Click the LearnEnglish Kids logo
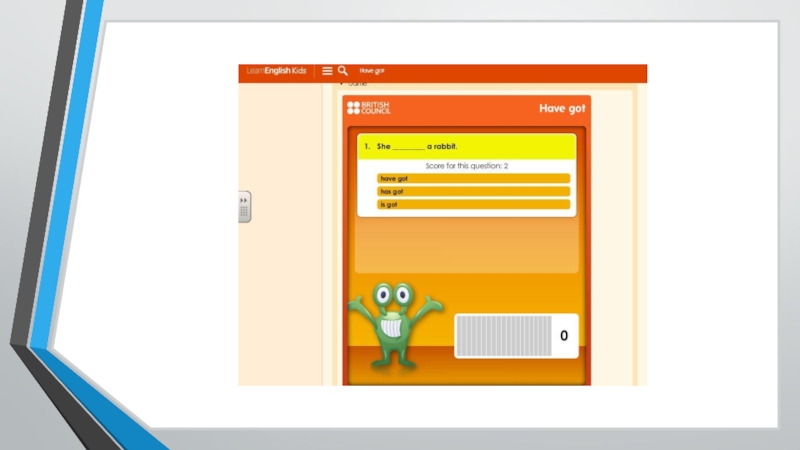Image resolution: width=800 pixels, height=450 pixels. tap(275, 71)
